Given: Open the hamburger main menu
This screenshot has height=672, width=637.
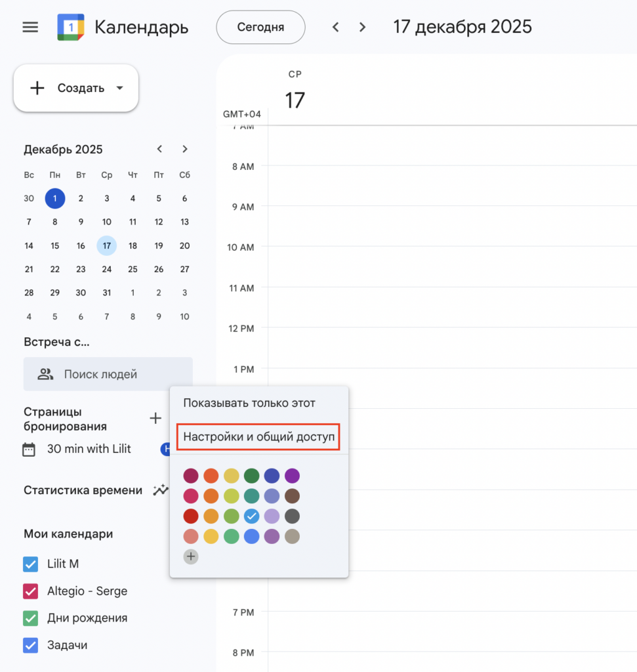Looking at the screenshot, I should point(30,27).
